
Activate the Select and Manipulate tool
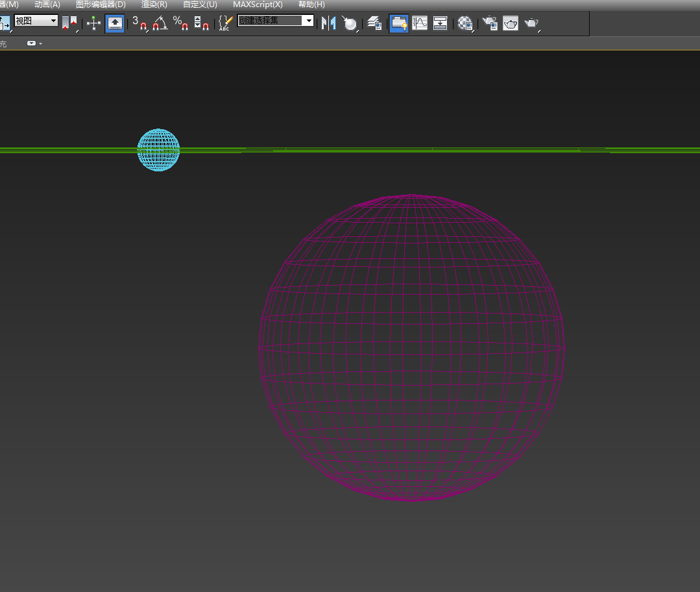coord(94,23)
